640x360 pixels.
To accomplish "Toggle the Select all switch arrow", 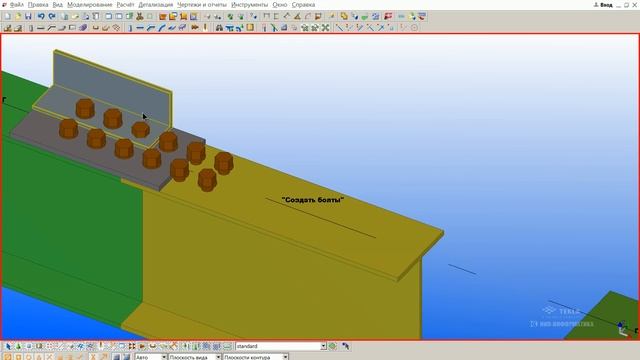I will click(x=8, y=346).
